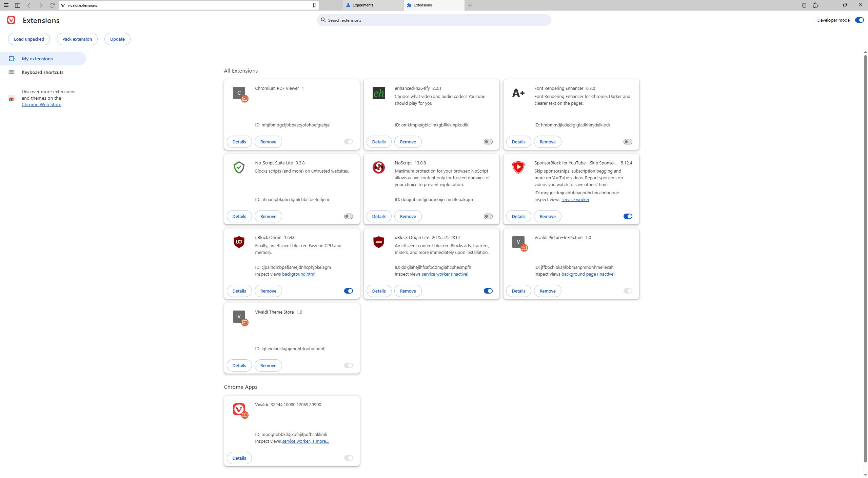Click the Vivaldi logo beside Extensions heading
Image resolution: width=868 pixels, height=478 pixels.
[11, 20]
